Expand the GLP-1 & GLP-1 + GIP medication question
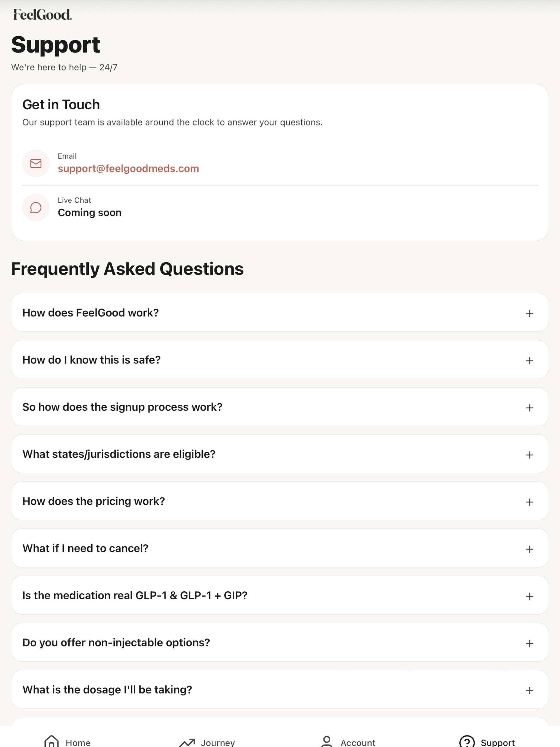The image size is (560, 747). 280,595
